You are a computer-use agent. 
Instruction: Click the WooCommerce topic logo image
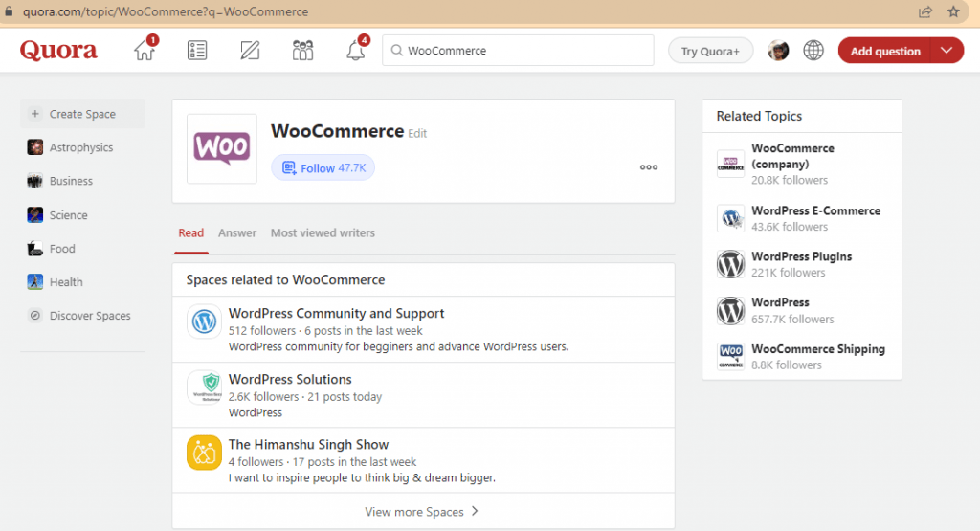222,148
